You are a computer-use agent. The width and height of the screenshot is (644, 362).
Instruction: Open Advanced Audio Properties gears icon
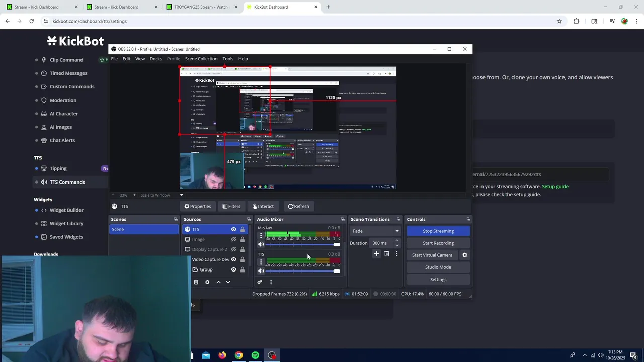[x=260, y=282]
